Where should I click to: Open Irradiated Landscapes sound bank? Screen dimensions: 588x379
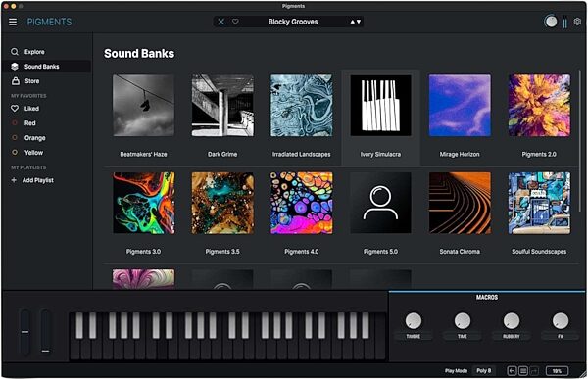coord(302,106)
